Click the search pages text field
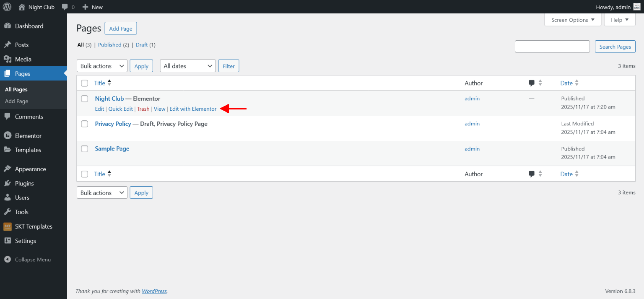644x299 pixels. tap(552, 47)
